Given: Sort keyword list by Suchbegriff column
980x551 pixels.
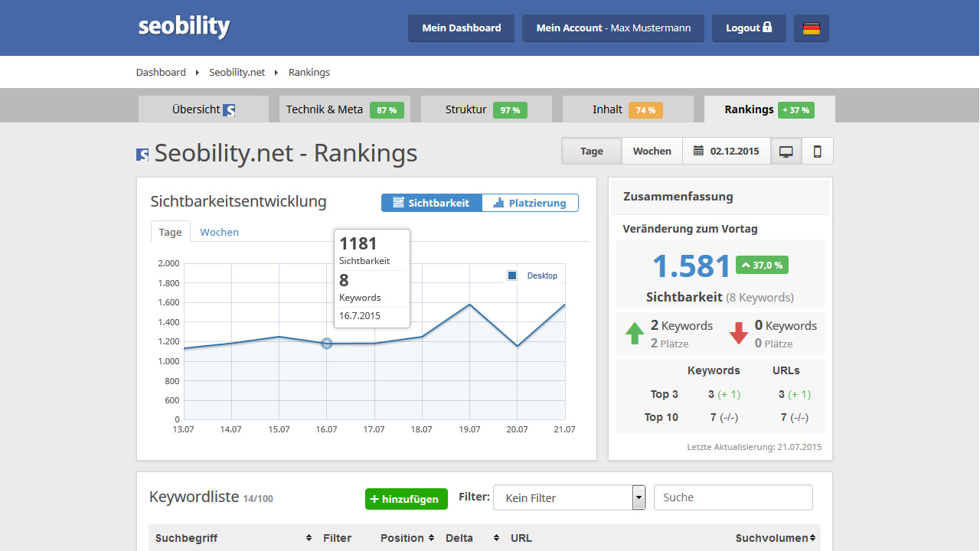Looking at the screenshot, I should (233, 538).
